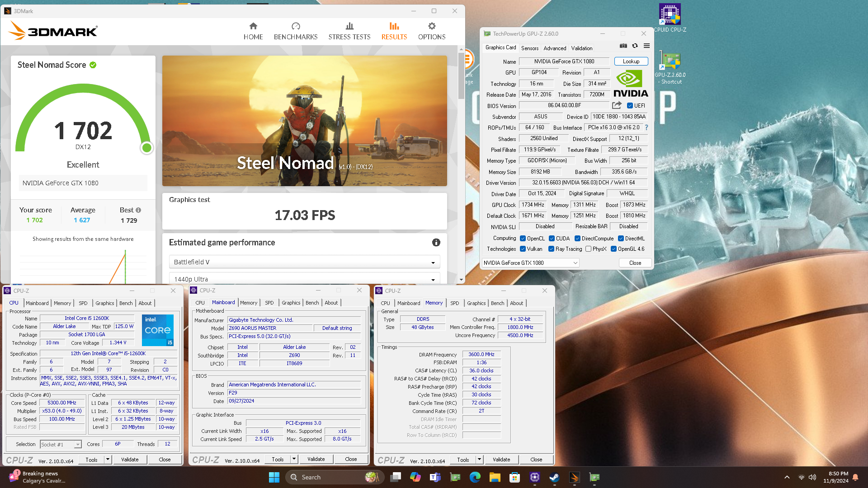The image size is (868, 488).
Task: Open the GPU-Z hamburger menu icon
Action: coord(646,46)
